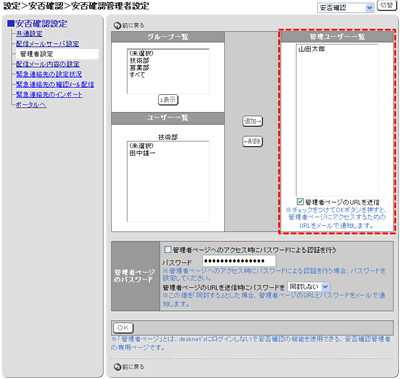400x379 pixels.
Task: Enable 管理者ページのURLを送信 checkbox
Action: (x=300, y=202)
